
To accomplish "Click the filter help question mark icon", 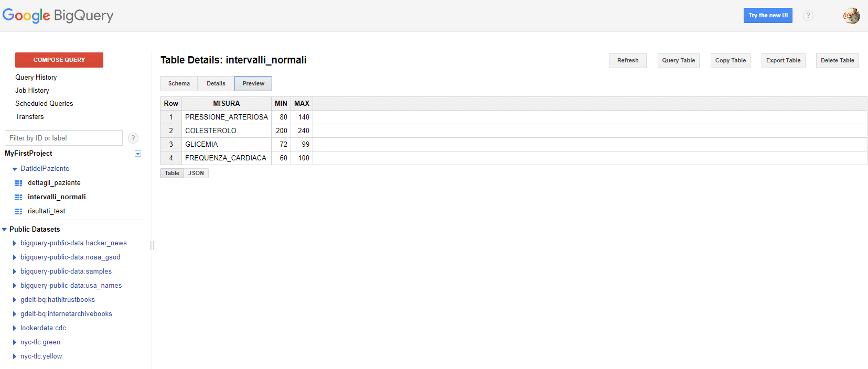I will pyautogui.click(x=133, y=138).
